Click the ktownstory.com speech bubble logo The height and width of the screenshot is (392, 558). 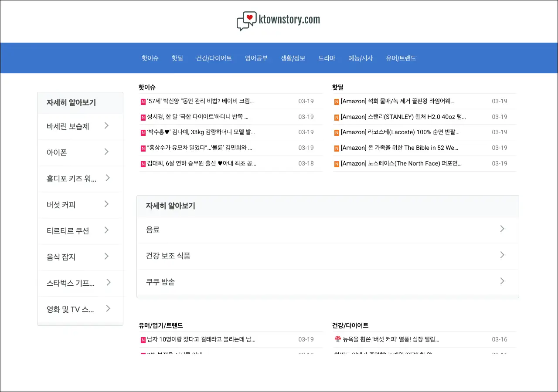pyautogui.click(x=246, y=21)
